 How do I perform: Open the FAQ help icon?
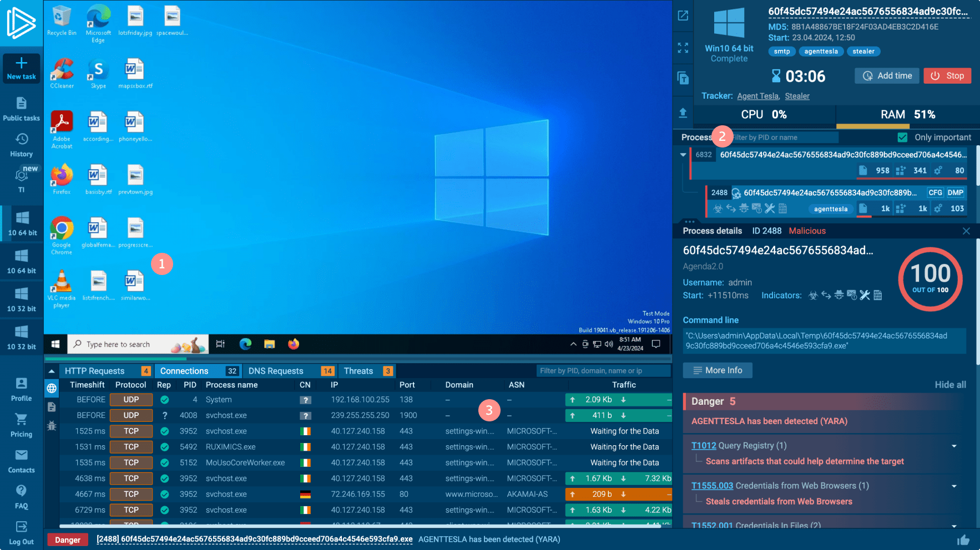21,491
